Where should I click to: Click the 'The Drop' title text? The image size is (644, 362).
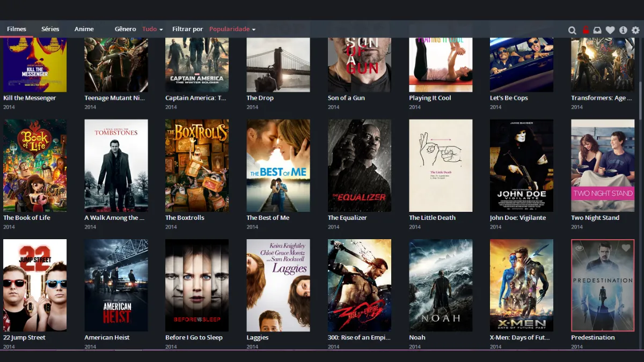click(x=260, y=98)
